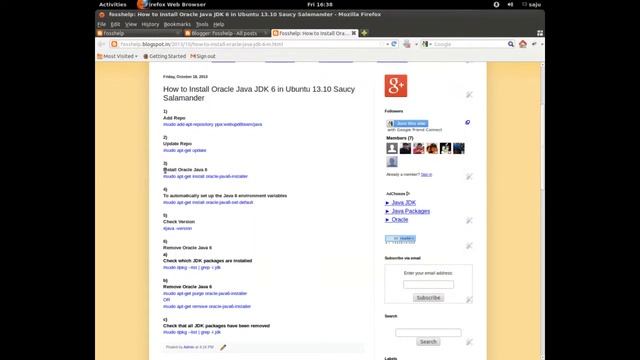This screenshot has width=640, height=360.
Task: Click the accessibility icon in top panel
Action: pyautogui.click(x=496, y=4)
